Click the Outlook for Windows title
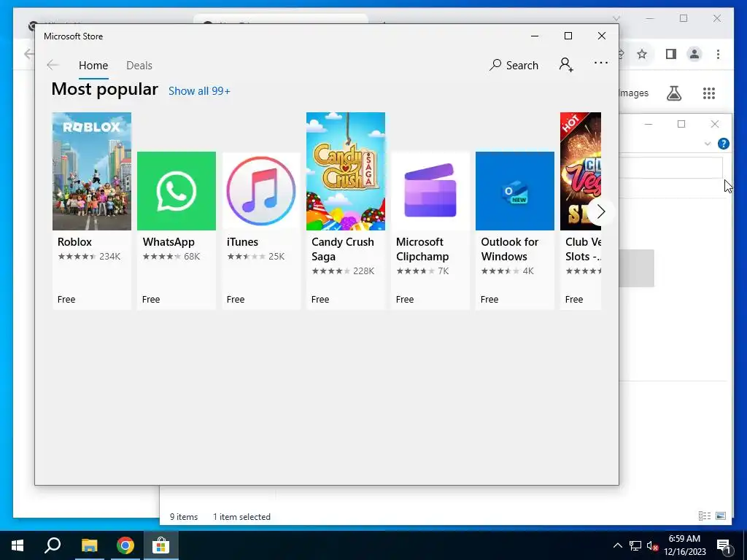747x560 pixels. pyautogui.click(x=509, y=249)
